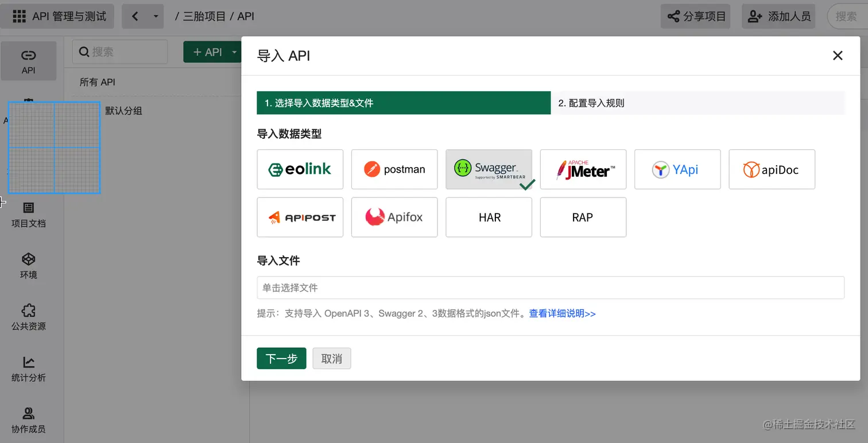Open the API 管理与测试 app switcher

pyautogui.click(x=57, y=16)
